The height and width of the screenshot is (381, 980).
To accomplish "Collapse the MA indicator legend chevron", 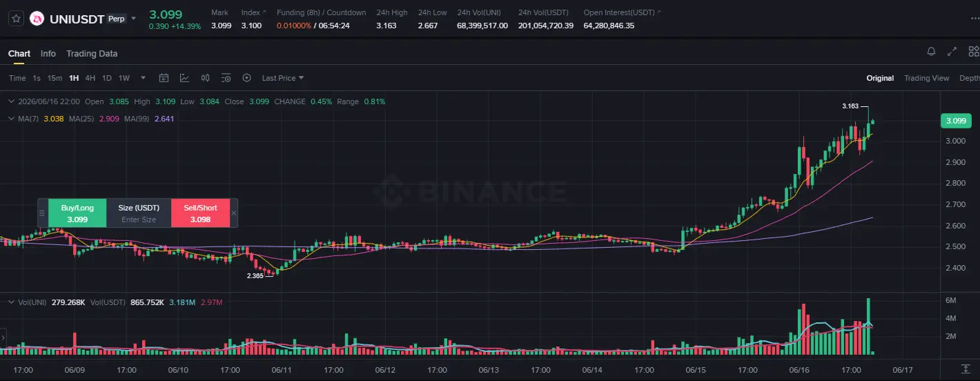I will [x=10, y=119].
